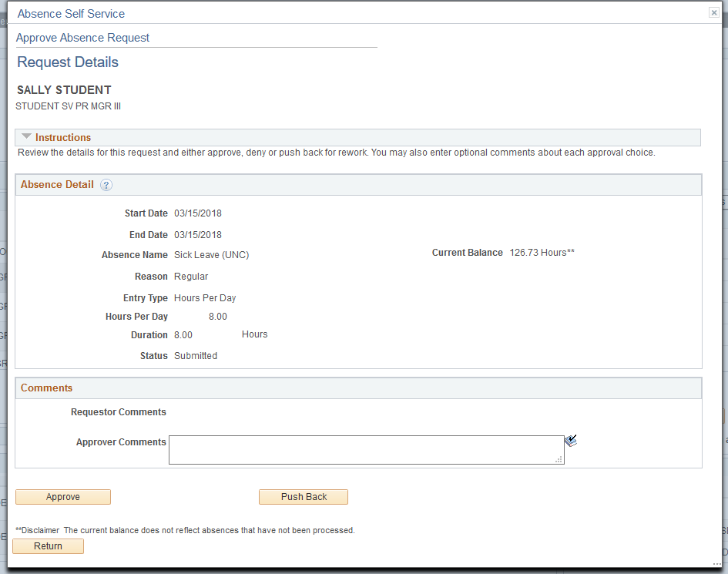Push Back the absence request

304,497
